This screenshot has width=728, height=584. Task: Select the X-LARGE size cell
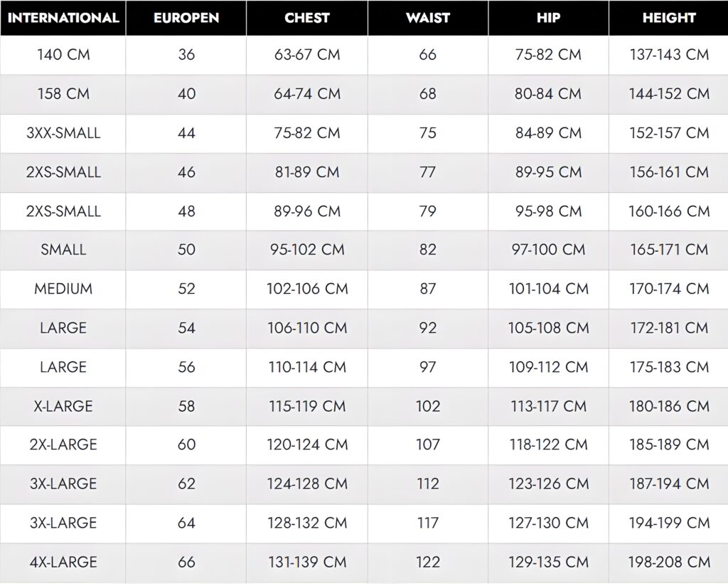63,406
